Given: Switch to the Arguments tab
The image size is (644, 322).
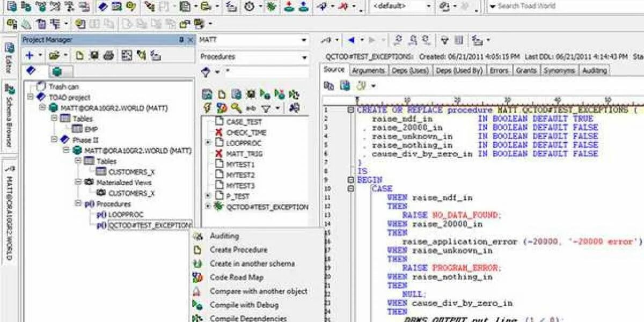Looking at the screenshot, I should [x=368, y=70].
